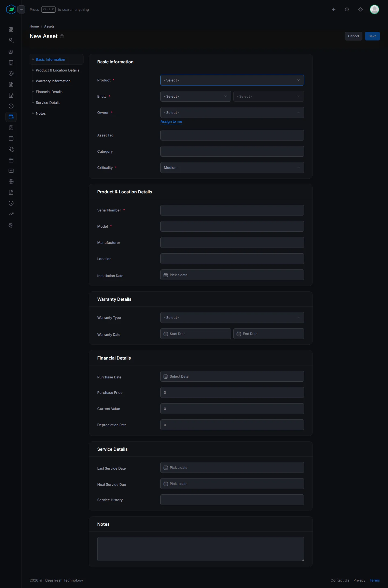Open the user search icon in sidebar
Image resolution: width=388 pixels, height=588 pixels.
pyautogui.click(x=11, y=40)
